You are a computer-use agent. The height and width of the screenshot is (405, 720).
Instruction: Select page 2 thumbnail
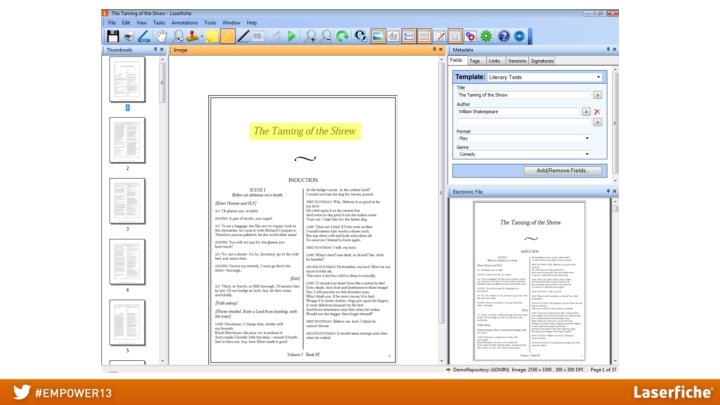(127, 140)
